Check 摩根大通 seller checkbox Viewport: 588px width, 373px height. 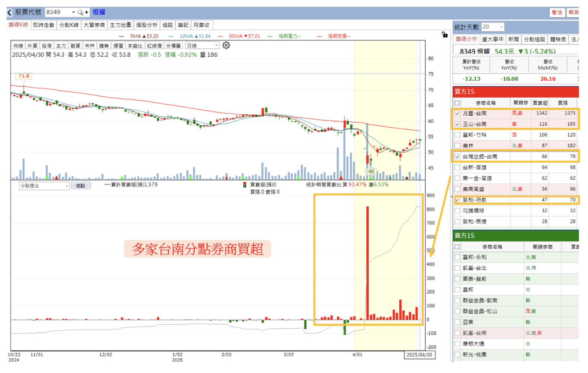click(x=457, y=344)
